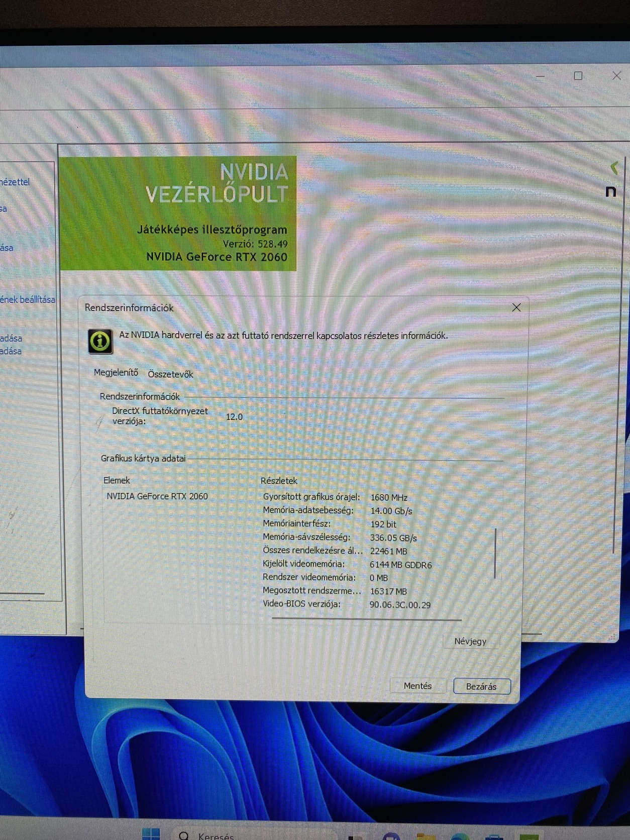Click the '16317 MB' value

click(x=388, y=591)
